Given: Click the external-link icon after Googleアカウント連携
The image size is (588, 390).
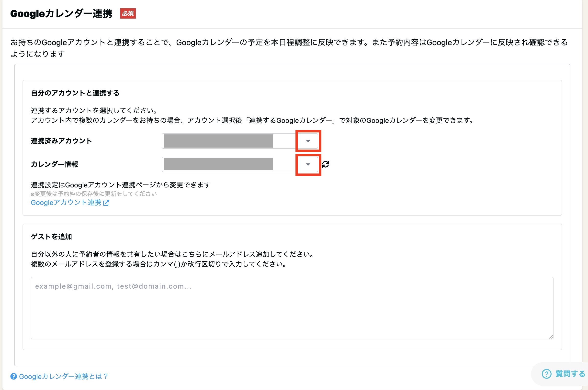Looking at the screenshot, I should 106,203.
